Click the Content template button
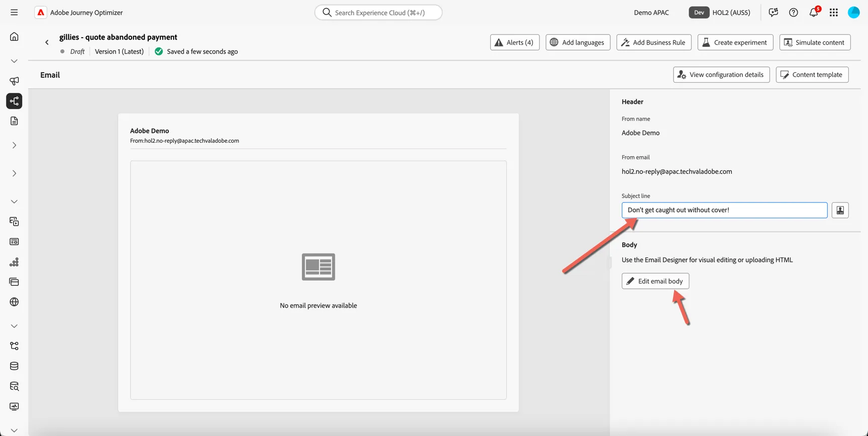This screenshot has width=868, height=436. (812, 74)
